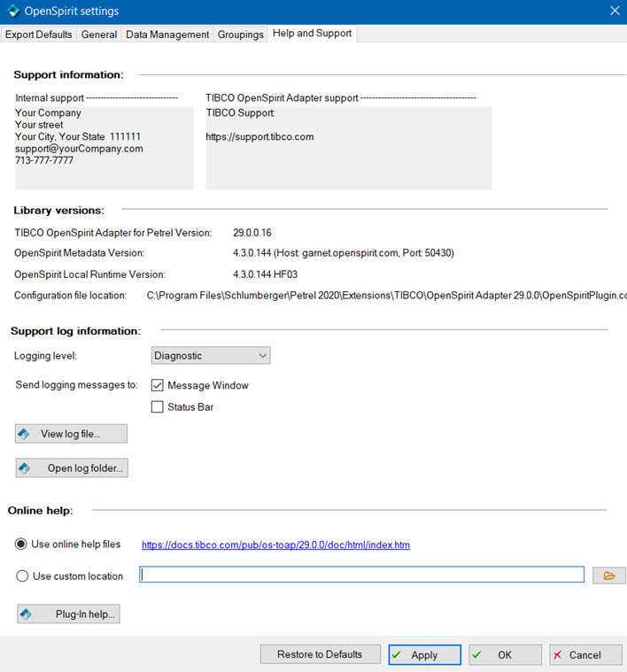Open the General tab

click(99, 35)
